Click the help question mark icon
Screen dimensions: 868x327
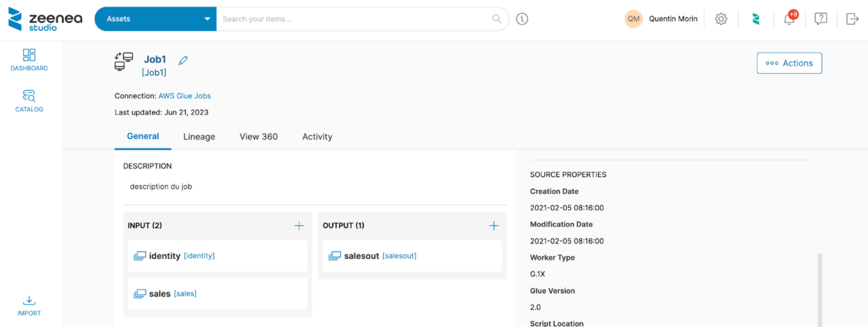[821, 19]
